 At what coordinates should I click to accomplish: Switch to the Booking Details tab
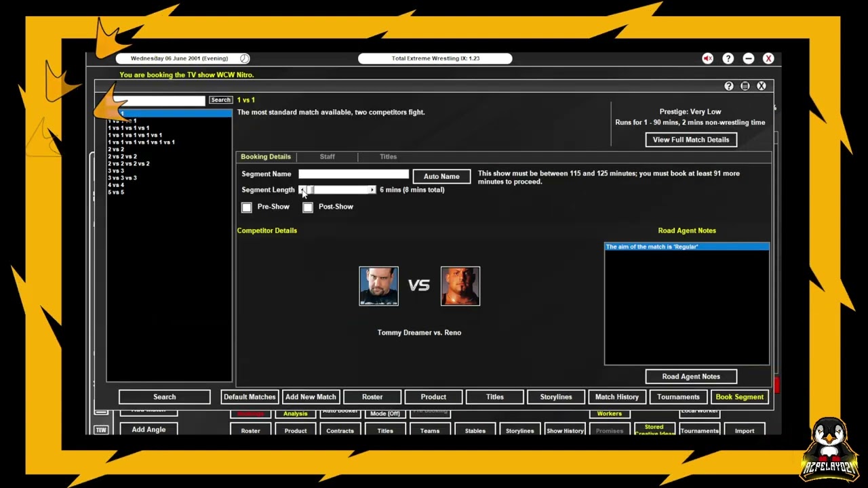coord(266,157)
